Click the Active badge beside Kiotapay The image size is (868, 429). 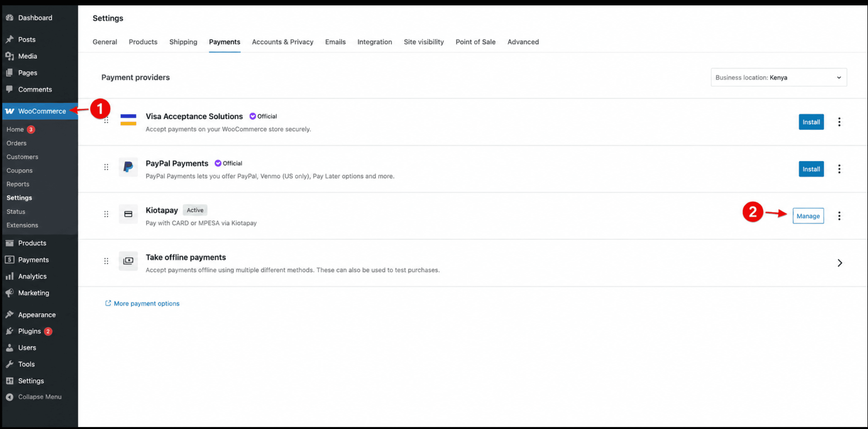pos(195,210)
